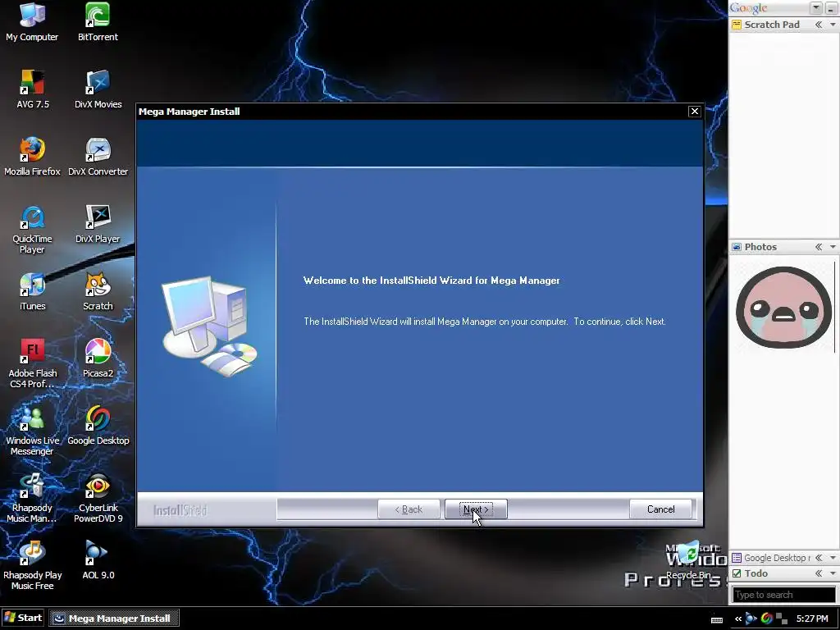The height and width of the screenshot is (630, 840).
Task: Open the Photos gadget menu arrow
Action: [833, 247]
